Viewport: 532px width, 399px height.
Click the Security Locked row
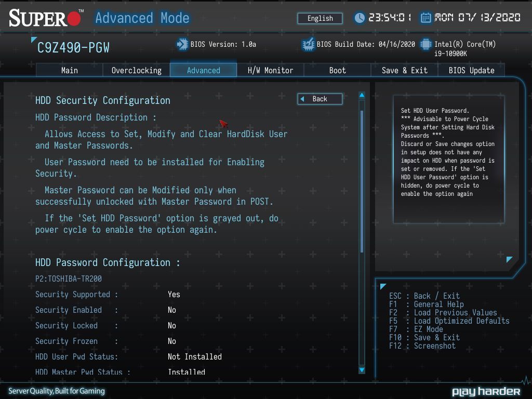coord(106,325)
